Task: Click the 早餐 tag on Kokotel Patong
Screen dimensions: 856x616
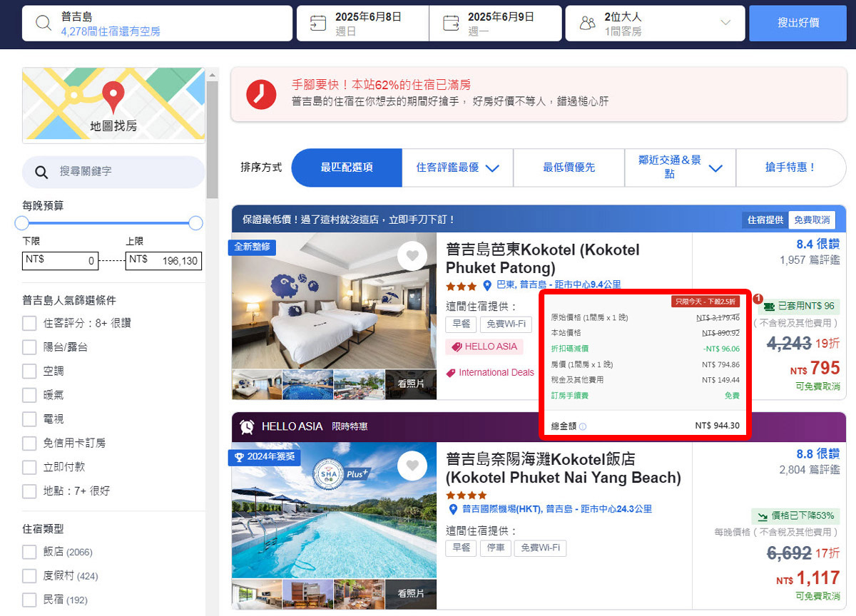Action: [x=460, y=324]
